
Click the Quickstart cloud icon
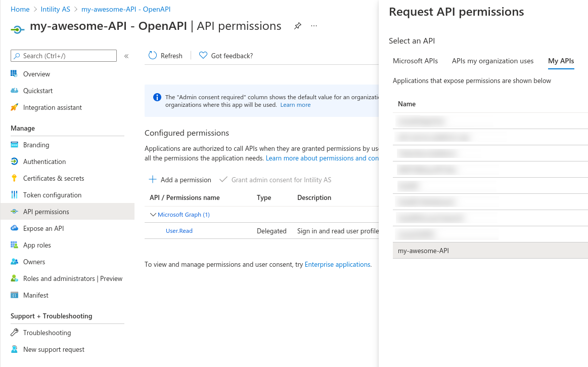[14, 91]
